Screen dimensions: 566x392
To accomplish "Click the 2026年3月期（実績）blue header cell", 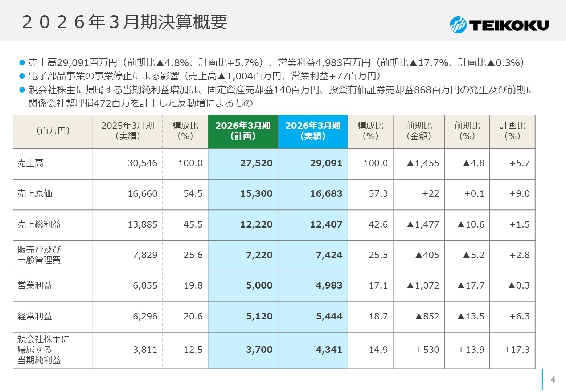I will 313,131.
